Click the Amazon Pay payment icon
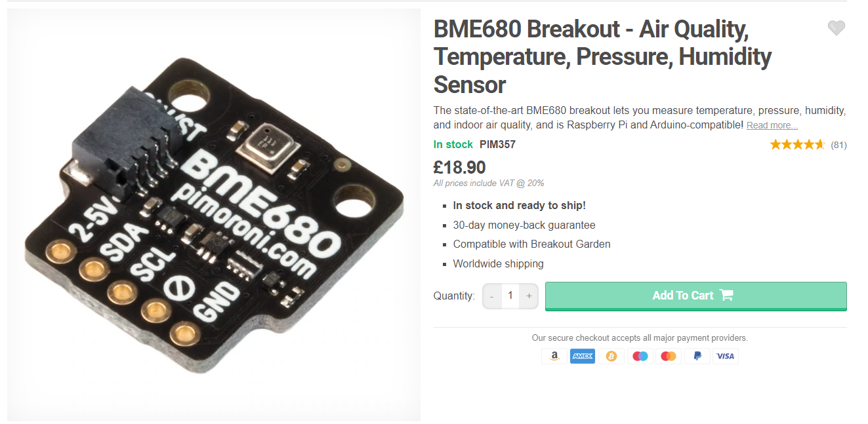 tap(554, 356)
